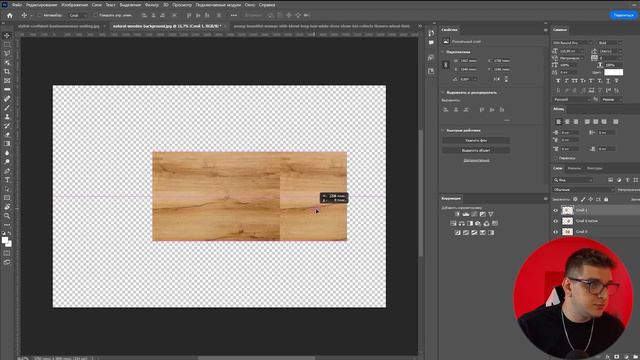Collapse the Перспектива section
Image resolution: width=640 pixels, height=360 pixels.
pyautogui.click(x=443, y=52)
